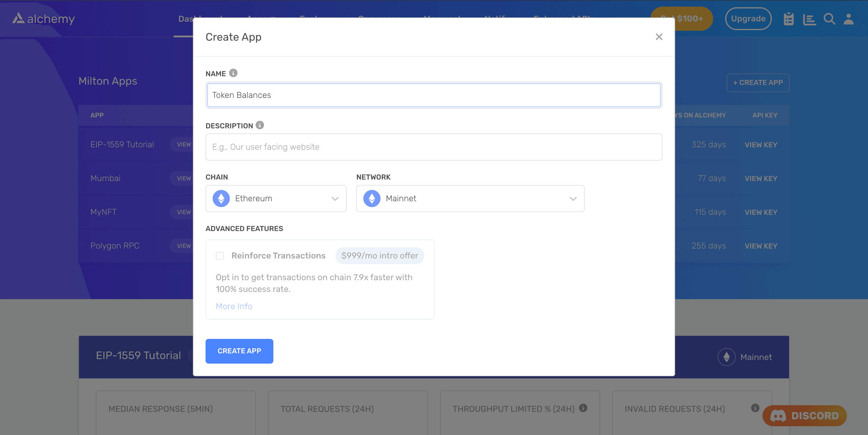Viewport: 868px width, 435px height.
Task: Open the More Info link
Action: tap(234, 306)
